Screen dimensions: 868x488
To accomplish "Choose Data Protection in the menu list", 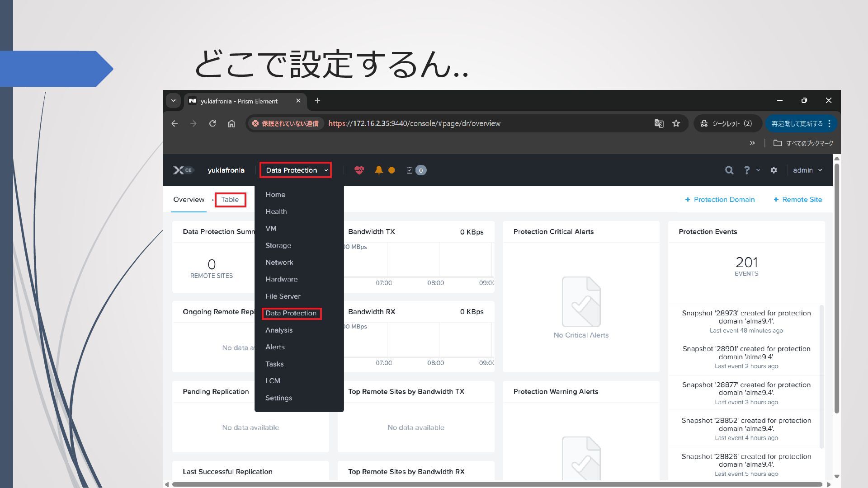I will click(x=291, y=313).
